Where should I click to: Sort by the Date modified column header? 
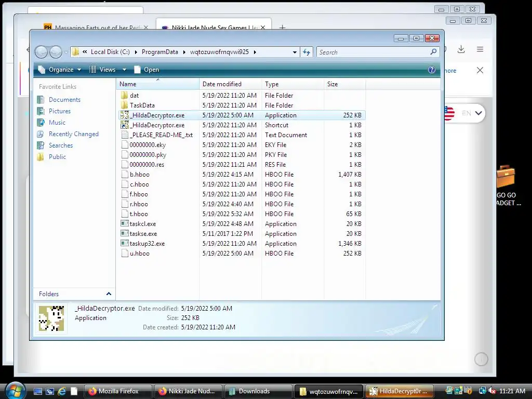(x=230, y=84)
